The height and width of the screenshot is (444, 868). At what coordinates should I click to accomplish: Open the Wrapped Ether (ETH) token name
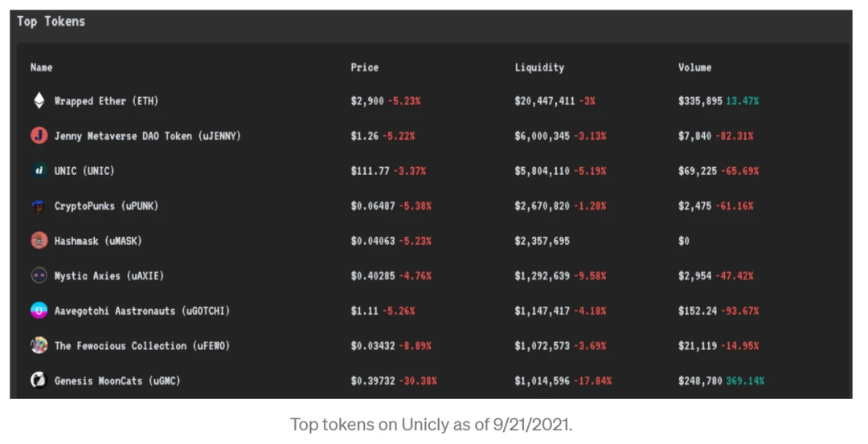pos(106,101)
